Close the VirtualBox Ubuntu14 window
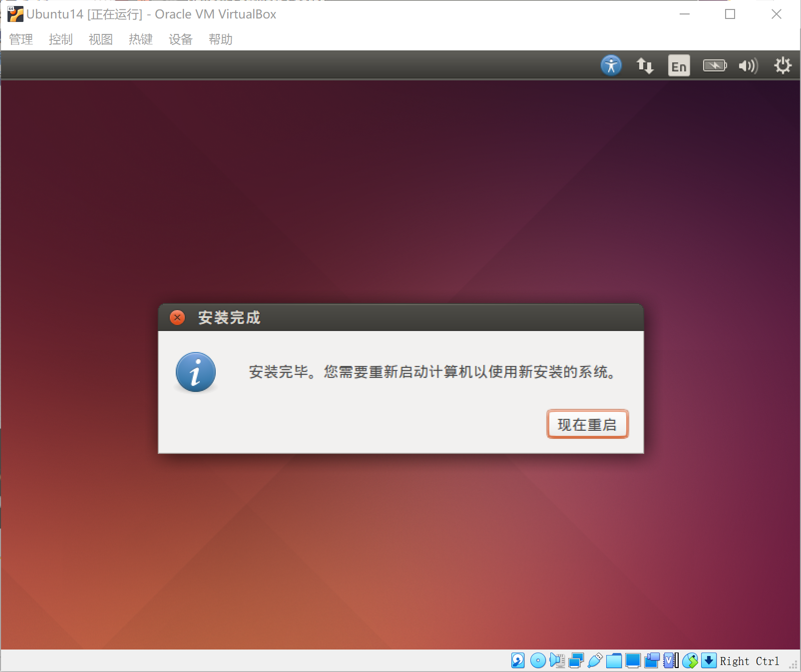Image resolution: width=801 pixels, height=672 pixels. [x=777, y=14]
